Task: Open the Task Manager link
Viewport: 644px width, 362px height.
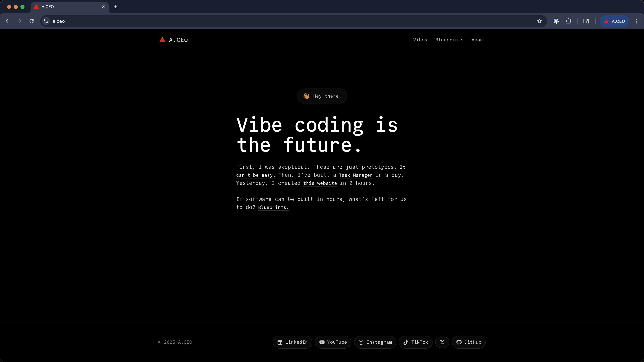Action: pyautogui.click(x=356, y=175)
